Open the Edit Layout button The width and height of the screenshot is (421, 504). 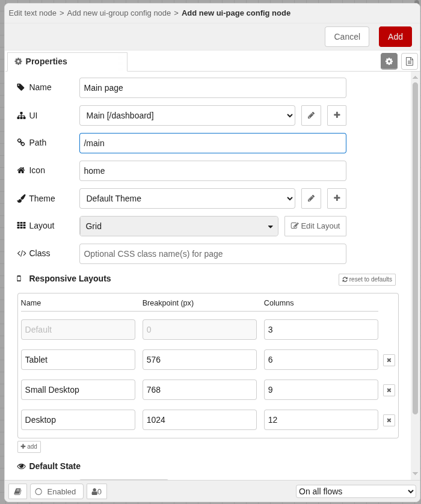click(315, 226)
